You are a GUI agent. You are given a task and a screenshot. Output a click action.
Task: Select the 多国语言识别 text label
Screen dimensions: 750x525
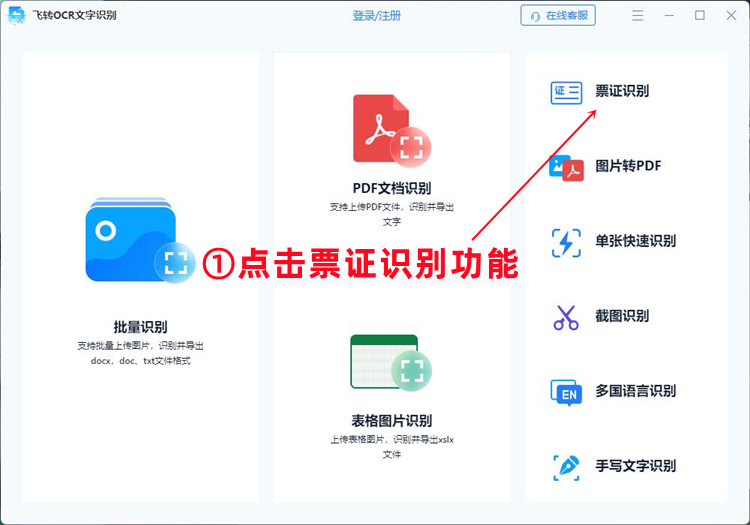(635, 391)
